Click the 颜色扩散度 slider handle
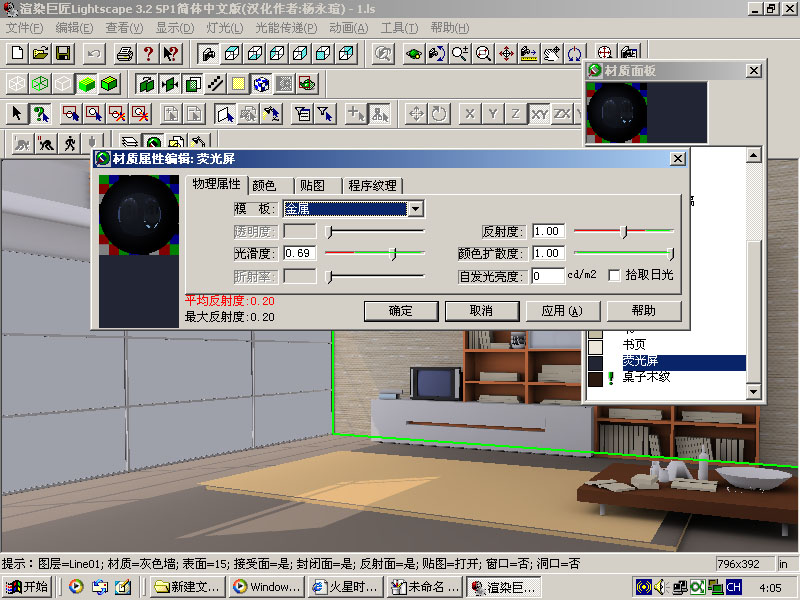 671,254
